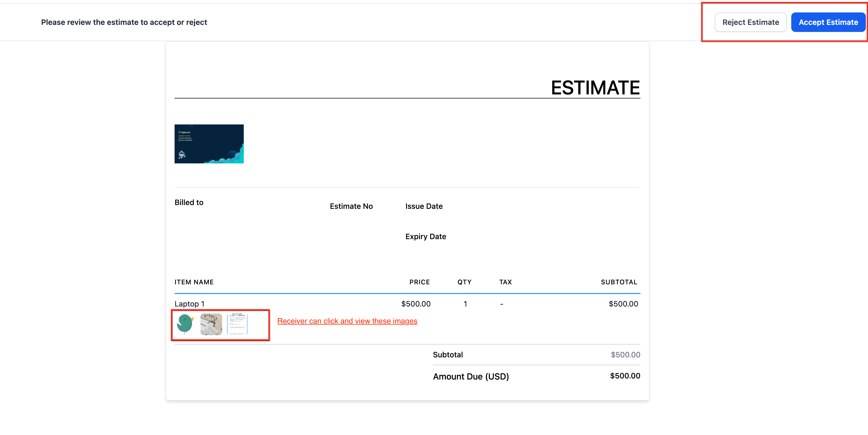868x435 pixels.
Task: Click the HighLevel company logo banner
Action: (209, 144)
